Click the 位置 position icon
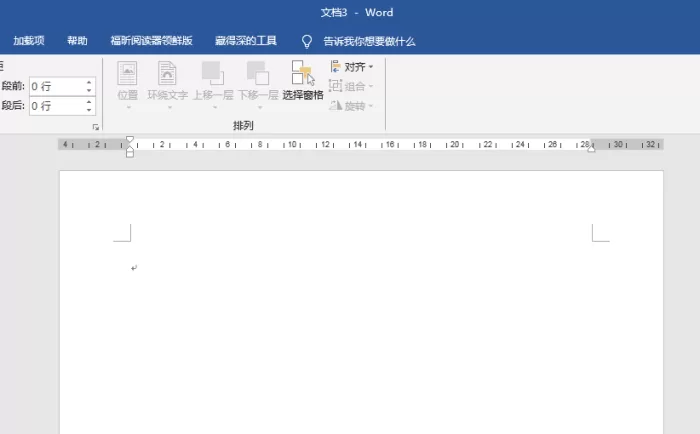 click(x=127, y=74)
